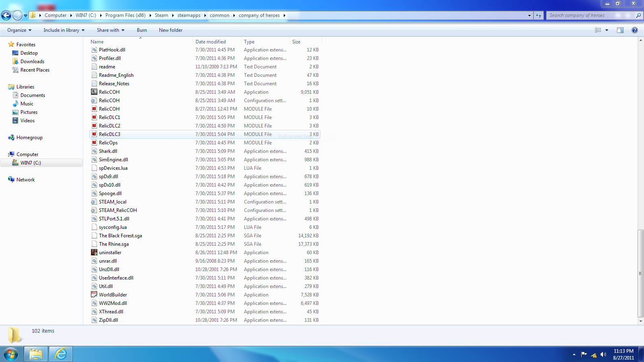Screen dimensions: 644x362
Task: Click the vertical scrollbar thumb
Action: [x=640, y=274]
